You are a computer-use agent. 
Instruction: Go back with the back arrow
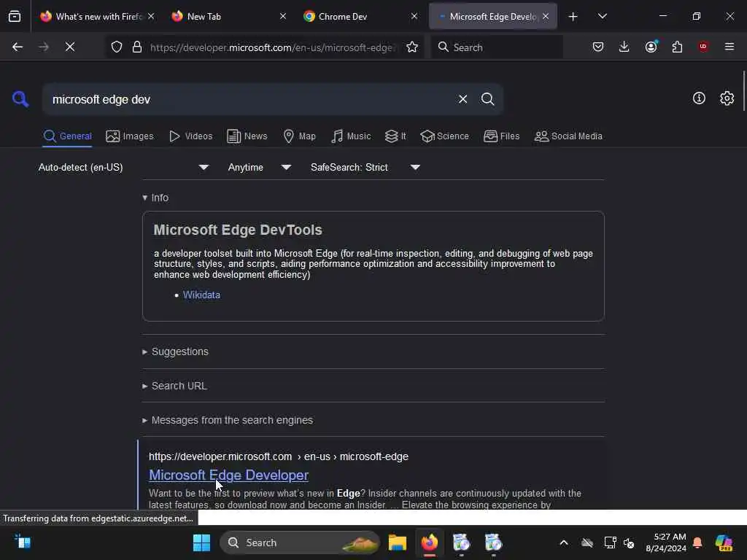click(18, 47)
